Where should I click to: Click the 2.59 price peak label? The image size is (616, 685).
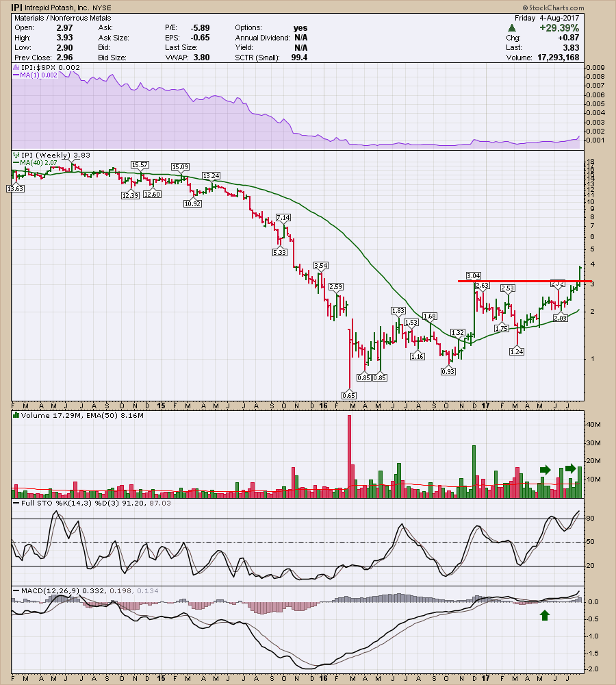tap(336, 286)
